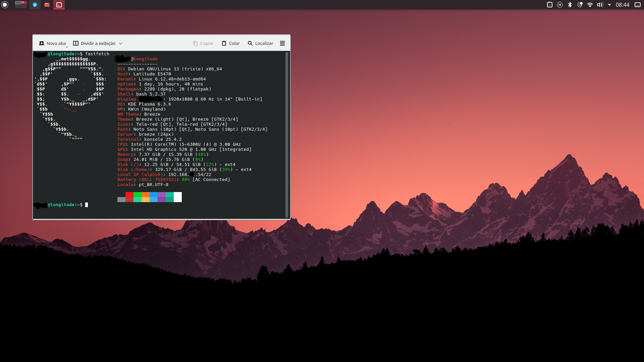Click the media pause tray icon
Screen dimensions: 644x362
559,5
